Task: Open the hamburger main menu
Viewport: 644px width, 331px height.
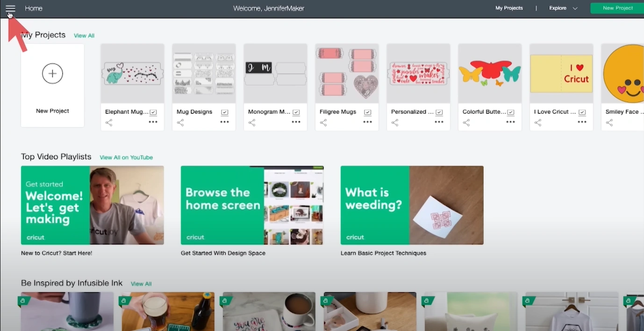Action: 10,8
